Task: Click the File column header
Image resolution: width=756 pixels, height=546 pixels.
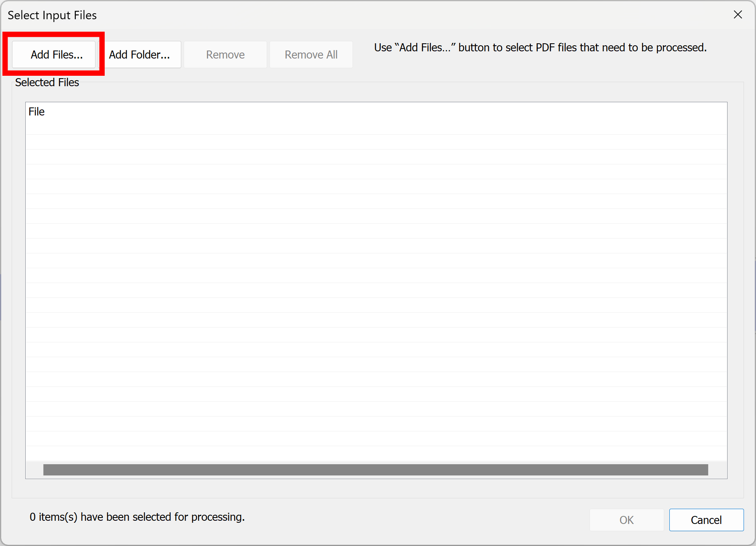Action: pyautogui.click(x=36, y=111)
